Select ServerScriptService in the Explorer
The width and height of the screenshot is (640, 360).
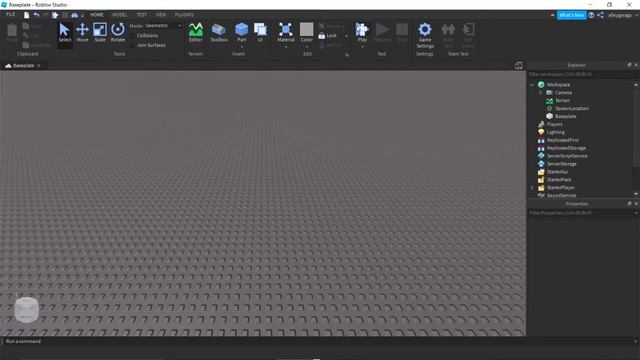click(x=567, y=156)
